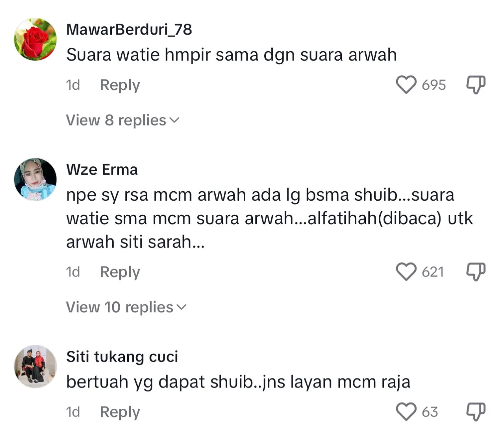Expand View 8 replies thread
The image size is (504, 428).
point(122,120)
